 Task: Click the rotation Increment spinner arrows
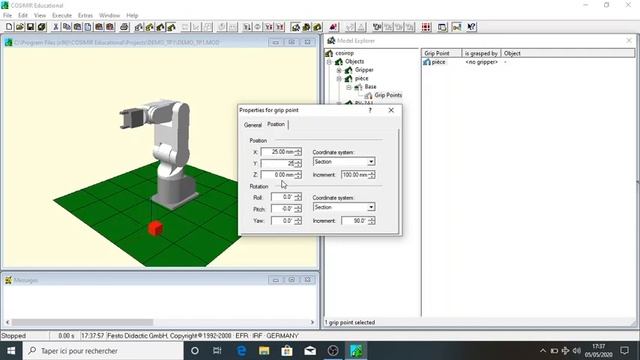click(x=371, y=221)
